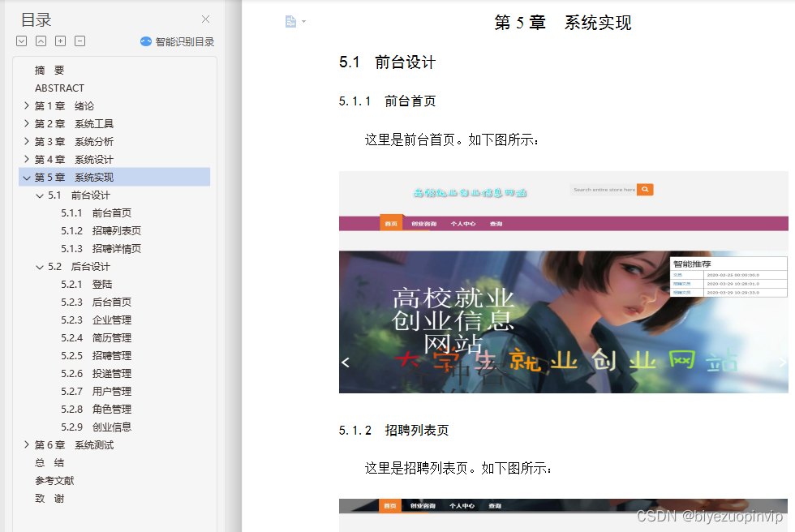This screenshot has height=532, width=795.
Task: Close the 目录 sidebar panel
Action: pos(205,19)
